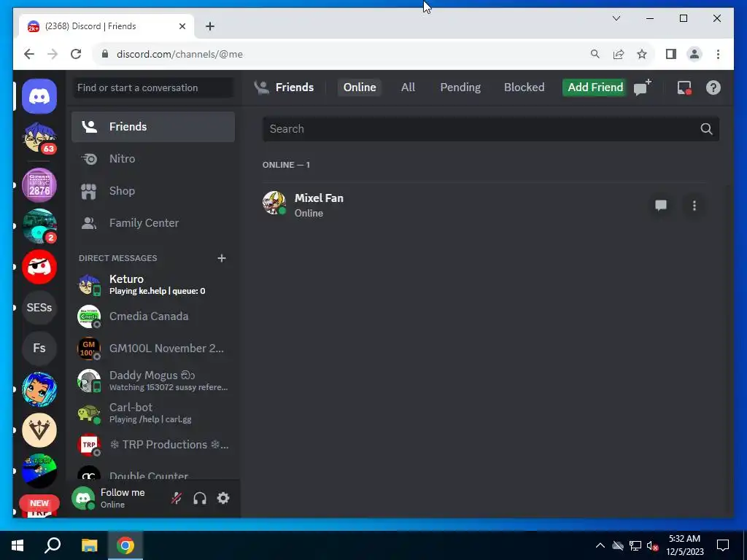Open the cream fox logo server
The height and width of the screenshot is (560, 747).
39,430
